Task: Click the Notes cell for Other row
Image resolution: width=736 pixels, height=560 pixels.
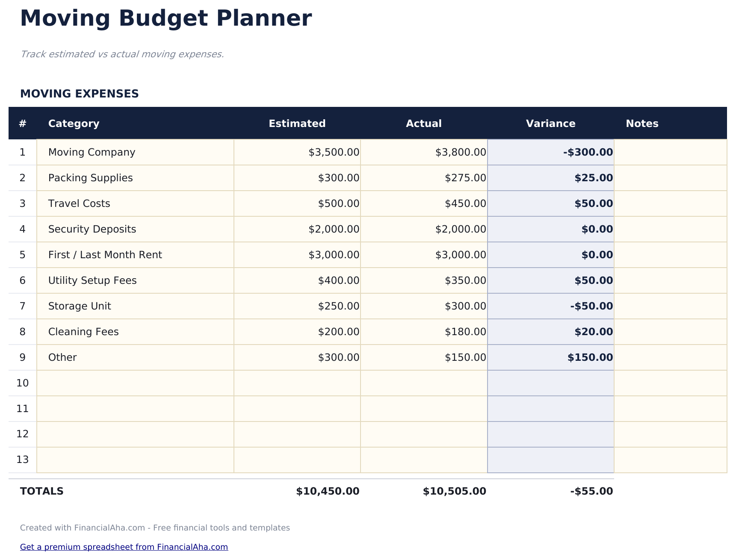Action: (x=670, y=357)
